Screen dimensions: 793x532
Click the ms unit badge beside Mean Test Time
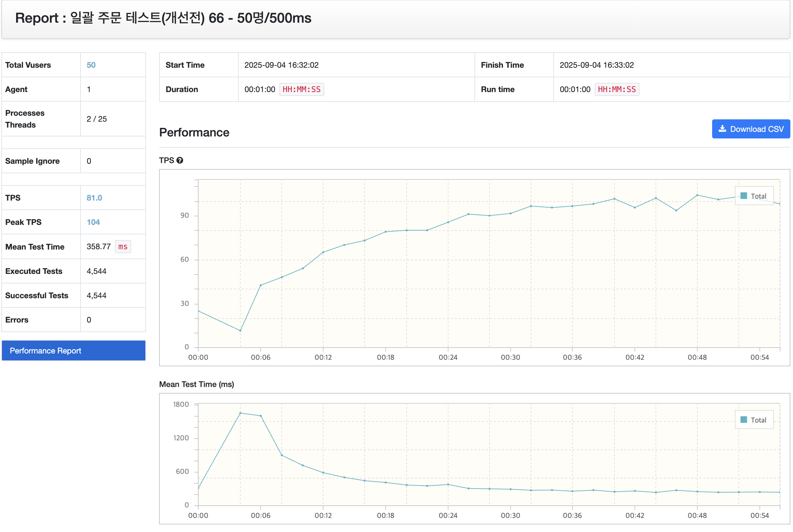pyautogui.click(x=123, y=247)
